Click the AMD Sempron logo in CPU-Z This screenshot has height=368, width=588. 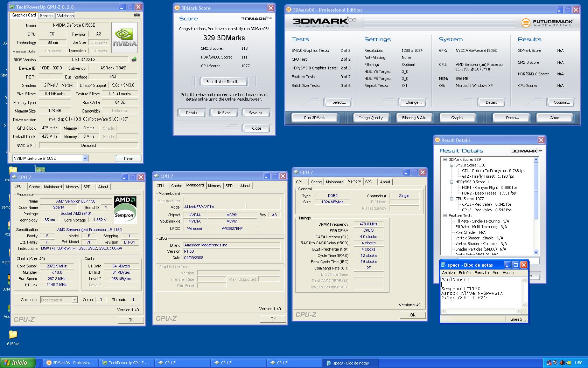pos(125,210)
